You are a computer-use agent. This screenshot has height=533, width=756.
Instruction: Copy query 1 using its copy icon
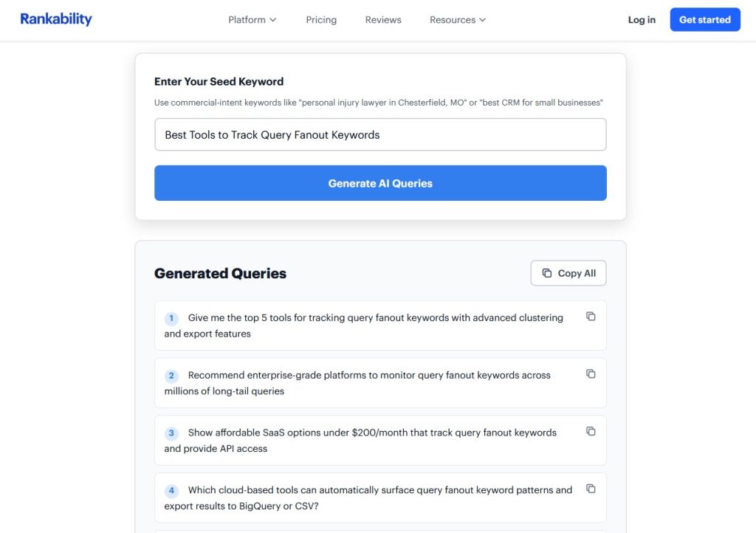coord(591,316)
